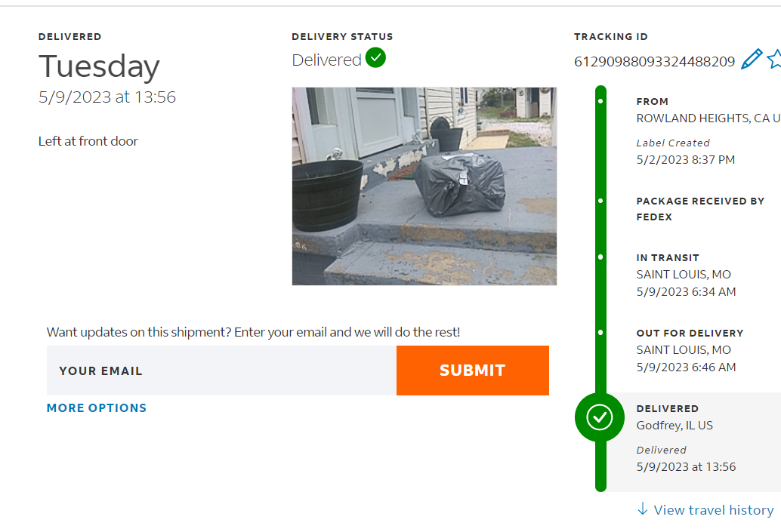
Task: Click the Tuesday delivery day heading
Action: click(99, 66)
